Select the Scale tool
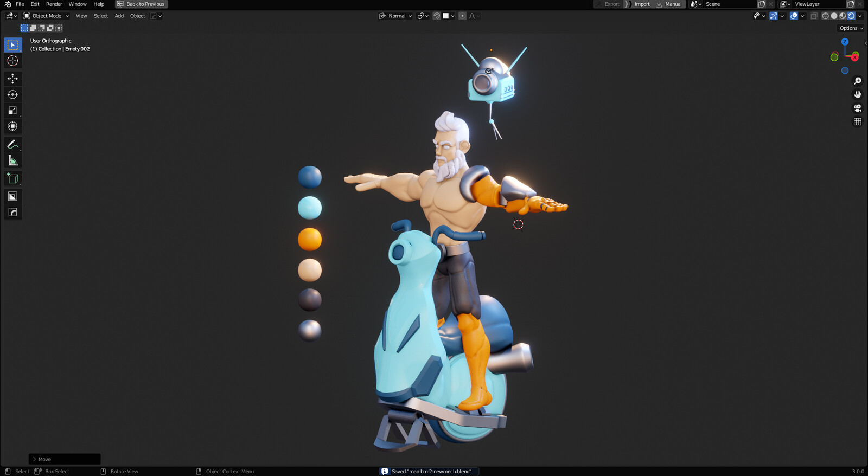This screenshot has height=476, width=868. click(12, 110)
